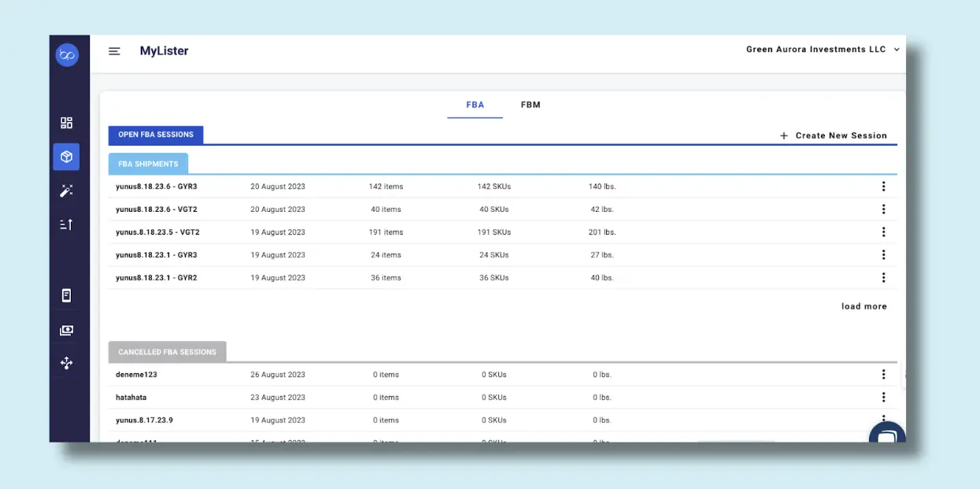Select session yunus8.18.23.1 - GYR3
This screenshot has width=980, height=489.
click(x=157, y=255)
